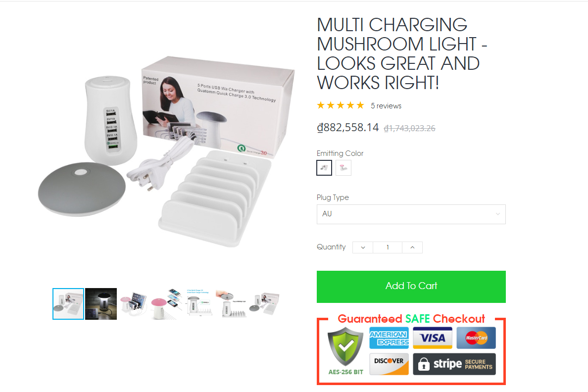
Task: Click the American Express payment icon
Action: [389, 338]
